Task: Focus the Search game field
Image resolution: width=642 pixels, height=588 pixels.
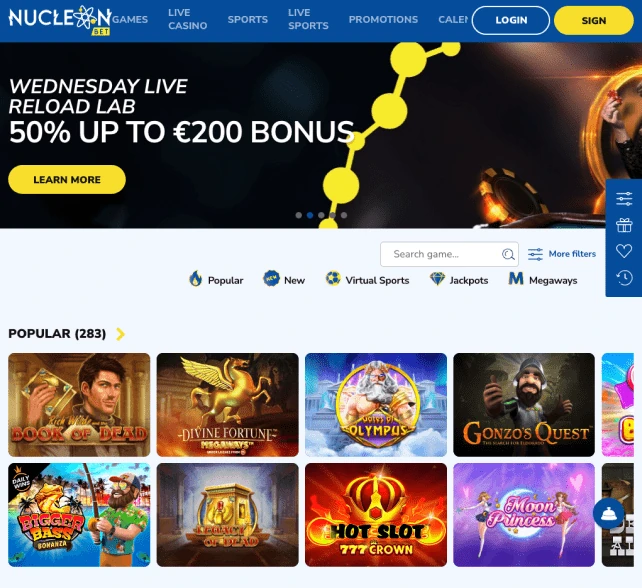Action: [449, 254]
